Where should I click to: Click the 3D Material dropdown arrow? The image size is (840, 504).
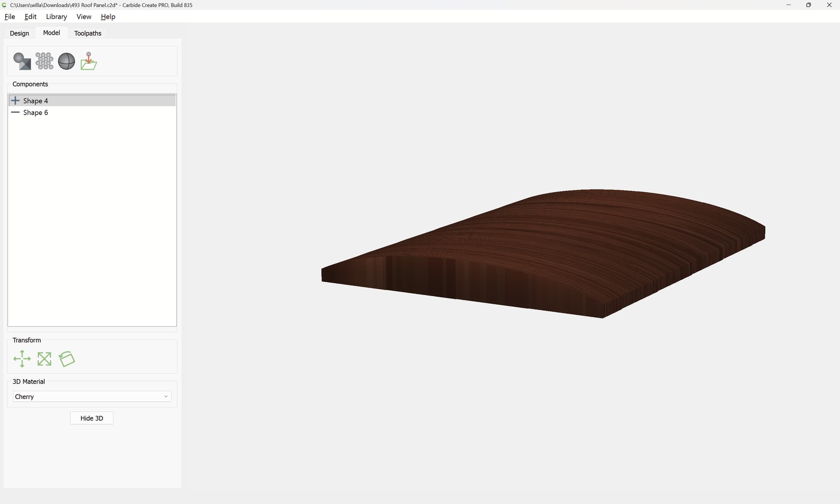point(166,397)
